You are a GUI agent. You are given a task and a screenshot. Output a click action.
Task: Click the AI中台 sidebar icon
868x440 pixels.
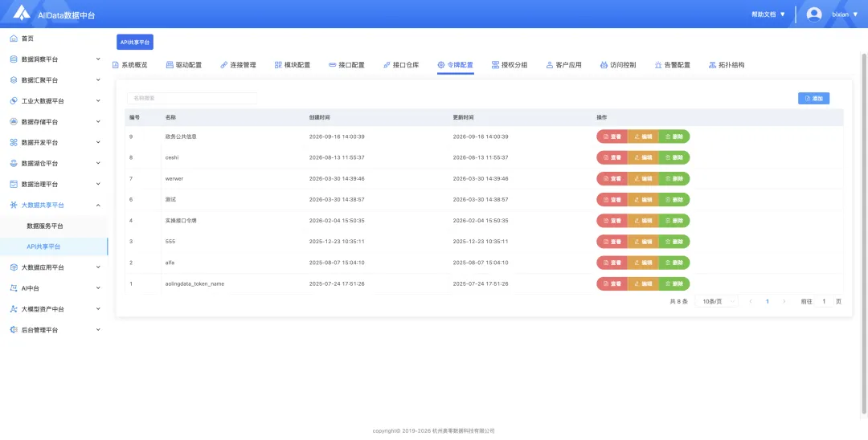click(14, 288)
